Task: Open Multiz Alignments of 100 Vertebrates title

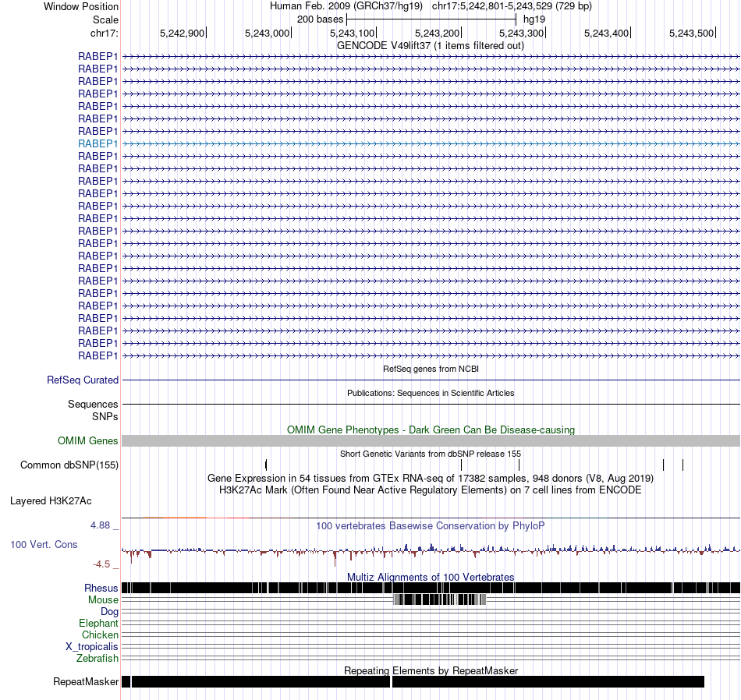Action: (431, 577)
